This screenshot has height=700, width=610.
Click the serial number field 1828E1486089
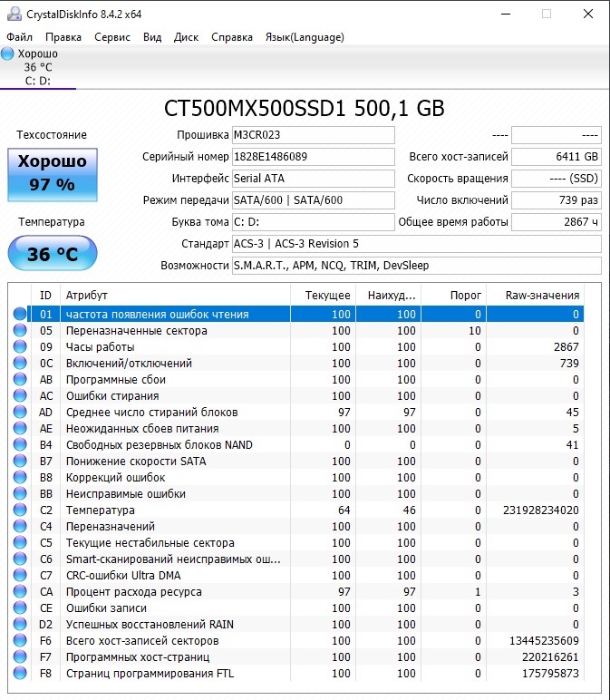tap(314, 157)
